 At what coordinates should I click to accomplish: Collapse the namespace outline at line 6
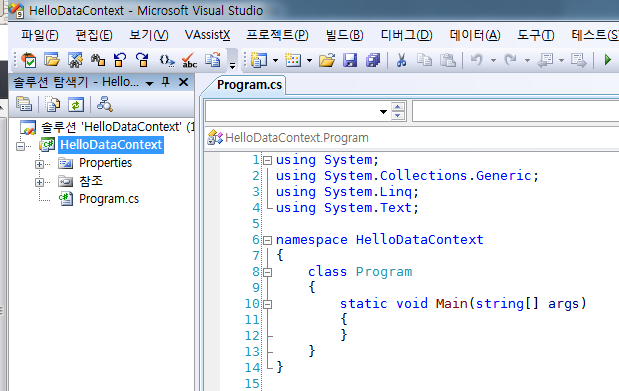click(x=268, y=240)
